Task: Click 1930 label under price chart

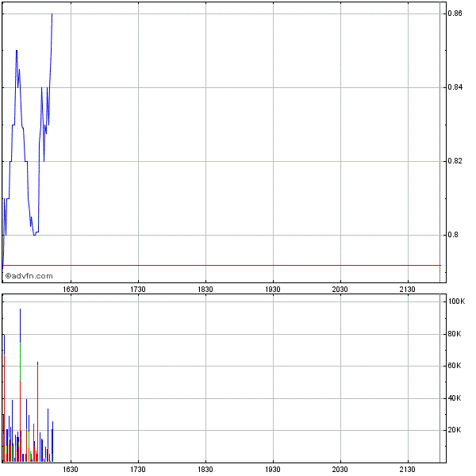Action: tap(273, 290)
